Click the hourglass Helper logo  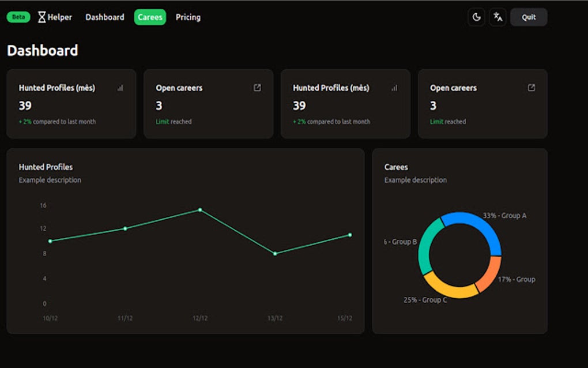point(55,17)
